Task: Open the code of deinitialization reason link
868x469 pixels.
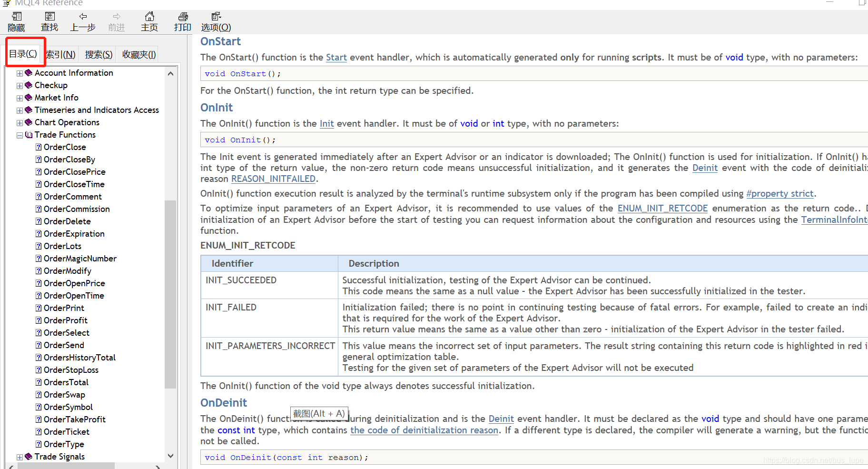Action: click(424, 430)
